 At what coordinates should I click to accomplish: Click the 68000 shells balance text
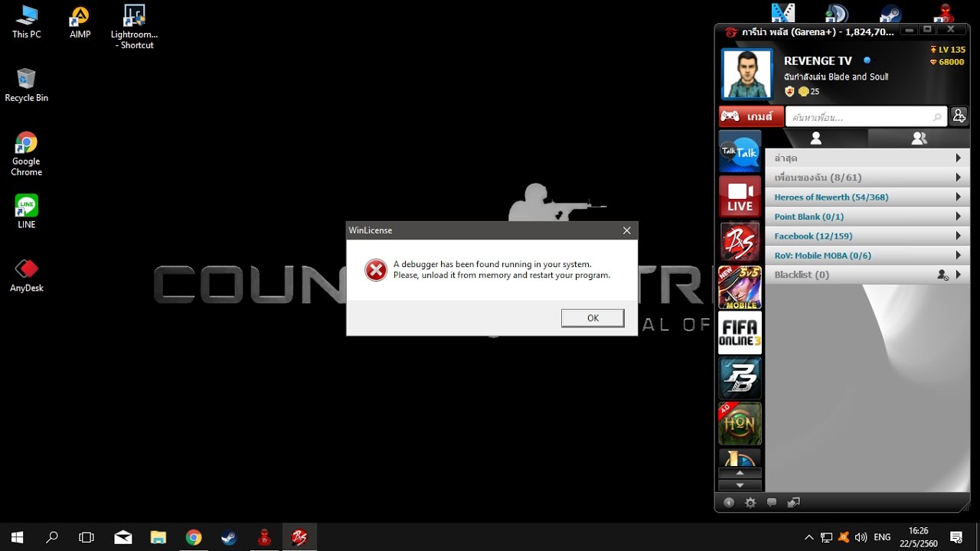(x=952, y=62)
